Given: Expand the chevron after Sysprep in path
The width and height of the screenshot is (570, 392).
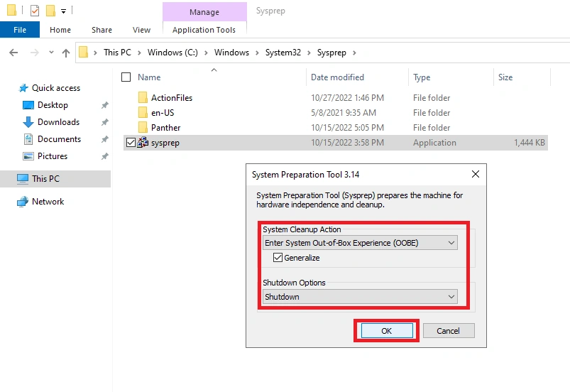Looking at the screenshot, I should [354, 53].
